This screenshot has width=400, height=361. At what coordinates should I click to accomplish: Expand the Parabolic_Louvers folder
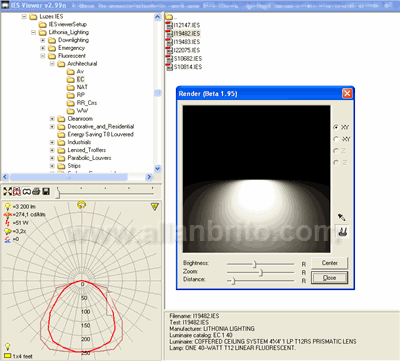pos(52,158)
